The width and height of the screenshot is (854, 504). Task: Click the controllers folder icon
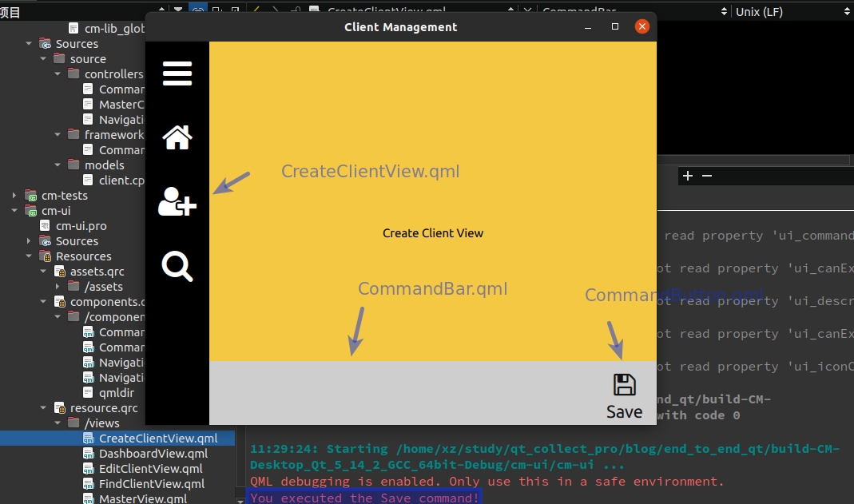coord(73,73)
